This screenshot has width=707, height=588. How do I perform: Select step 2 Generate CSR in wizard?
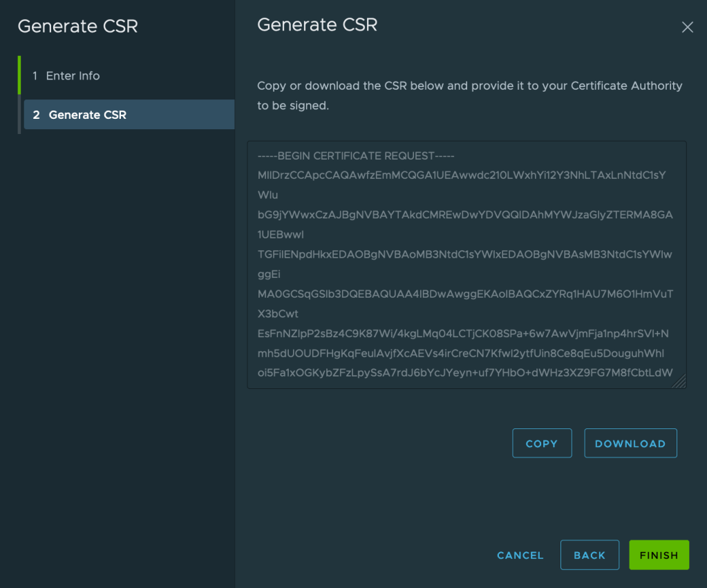coord(87,115)
